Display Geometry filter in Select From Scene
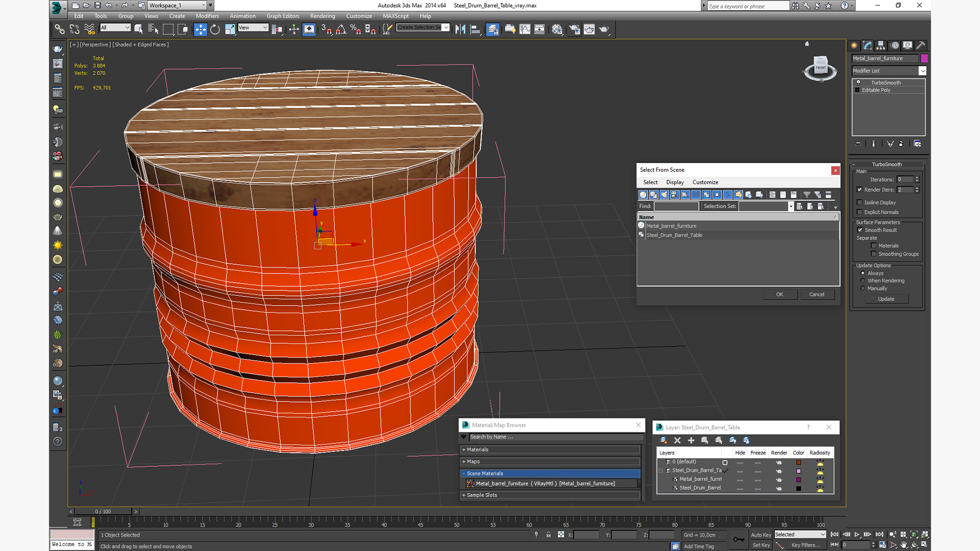 (x=643, y=194)
